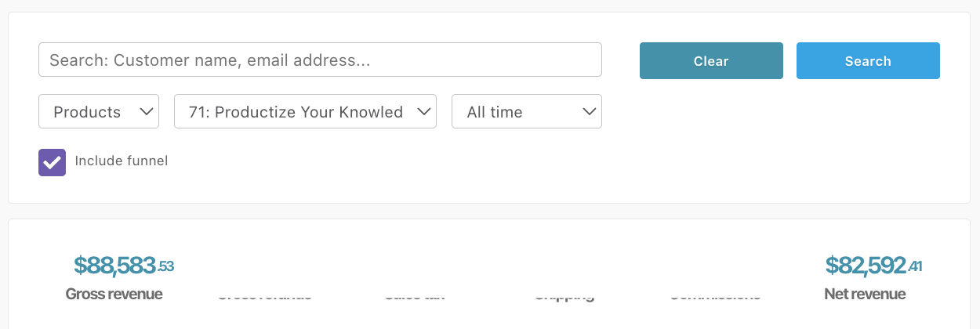Uncheck the purple Include funnel checkbox

click(x=52, y=162)
